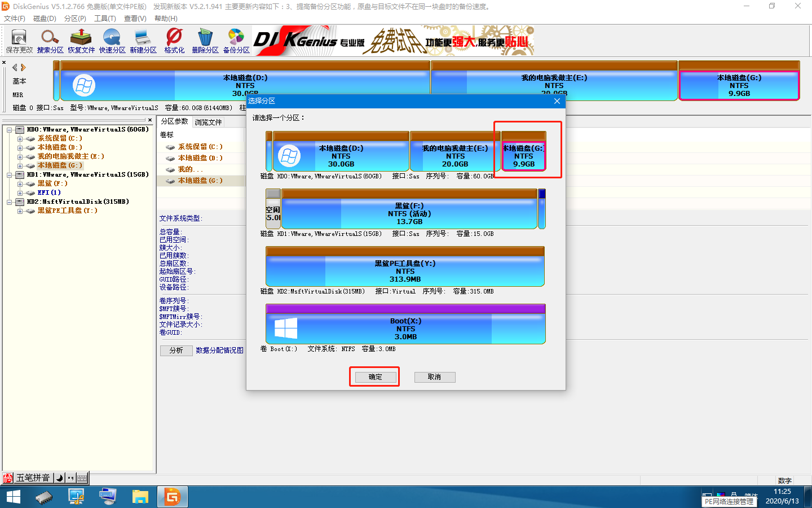Expand EFI (1) in the tree
This screenshot has height=508, width=812.
[20, 193]
